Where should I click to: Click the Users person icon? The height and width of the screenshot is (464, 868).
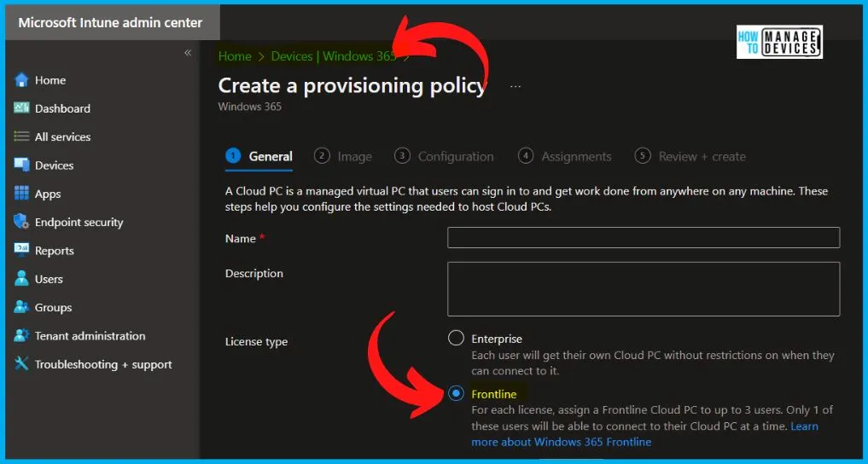click(x=21, y=279)
